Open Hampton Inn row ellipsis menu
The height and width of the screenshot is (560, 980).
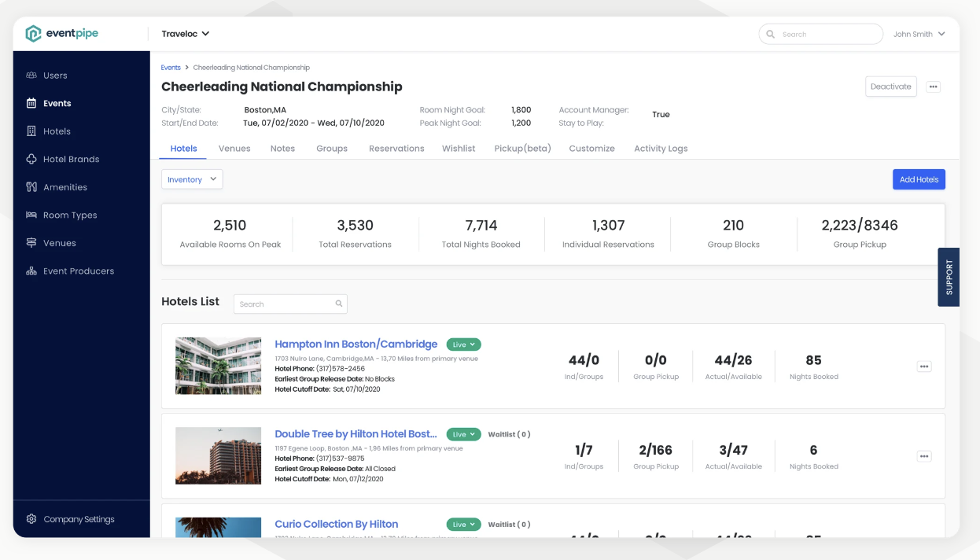pyautogui.click(x=924, y=367)
